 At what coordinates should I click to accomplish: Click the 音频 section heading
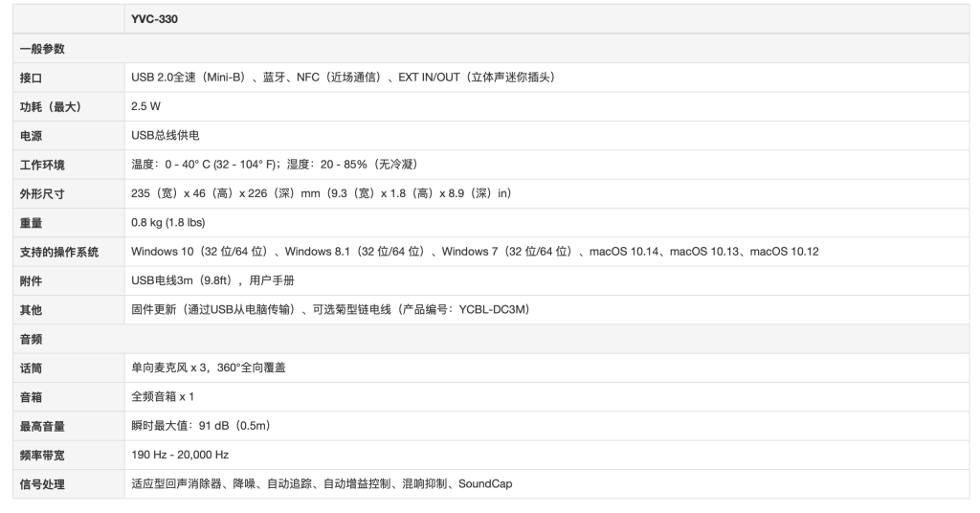pyautogui.click(x=32, y=339)
